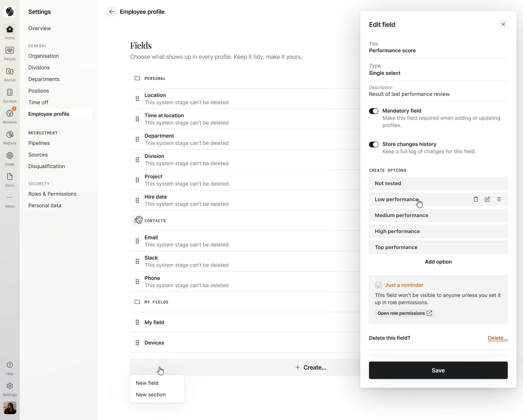This screenshot has height=420, width=523.
Task: Open the Home icon in sidebar
Action: 10,29
